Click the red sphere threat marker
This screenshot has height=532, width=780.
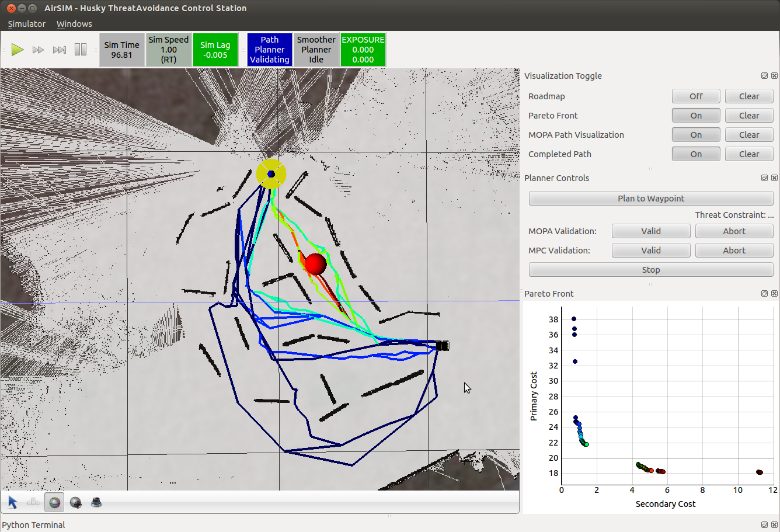click(x=315, y=264)
